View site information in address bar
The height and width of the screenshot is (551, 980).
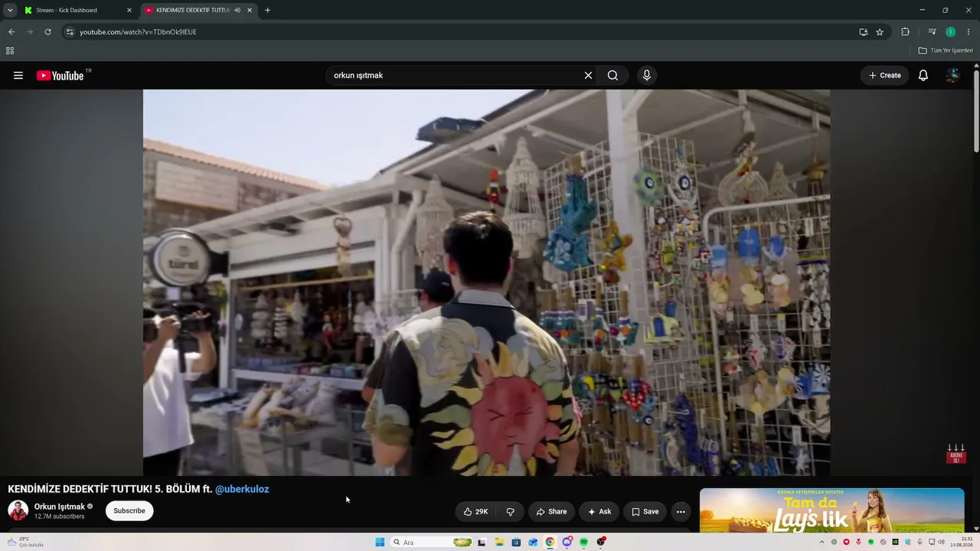click(70, 32)
